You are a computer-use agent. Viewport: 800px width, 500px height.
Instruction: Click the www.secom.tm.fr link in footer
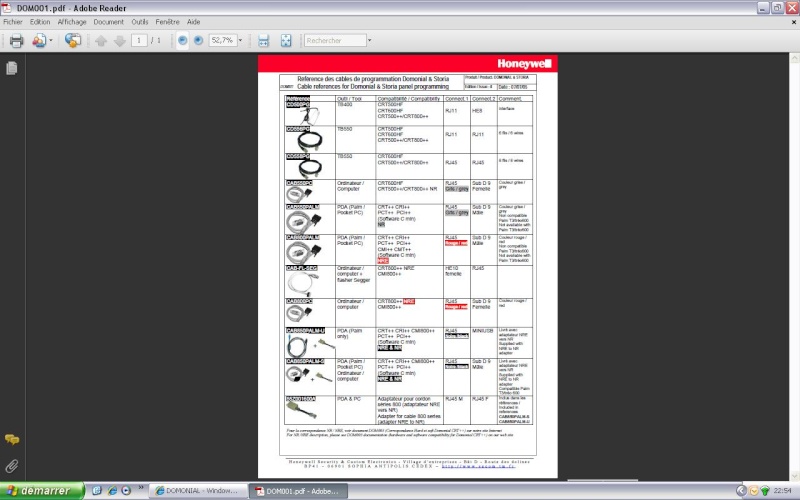click(x=479, y=466)
